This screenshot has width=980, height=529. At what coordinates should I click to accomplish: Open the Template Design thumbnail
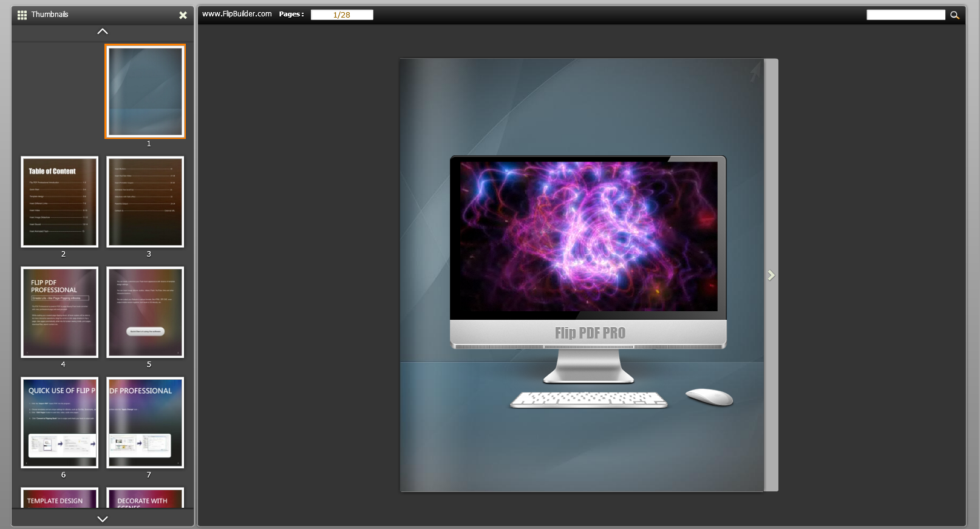(60, 498)
